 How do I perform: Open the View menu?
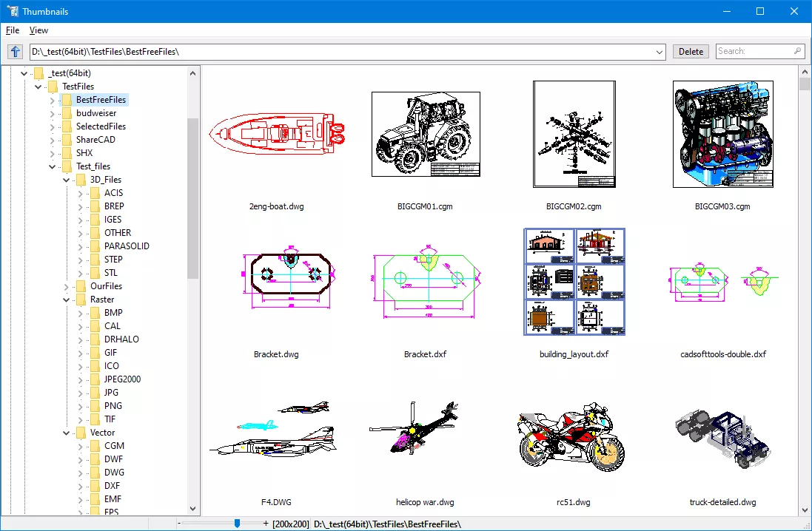pos(38,30)
